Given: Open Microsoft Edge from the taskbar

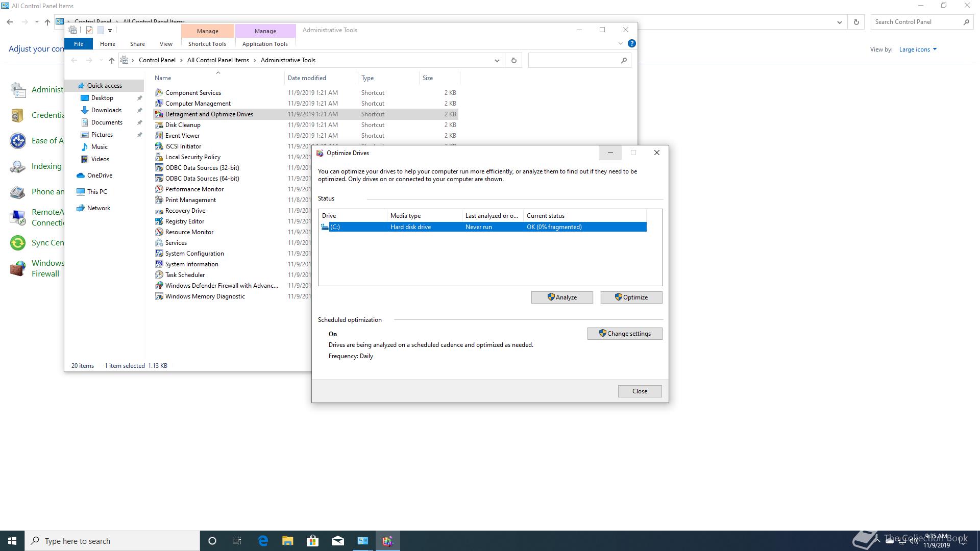Looking at the screenshot, I should (263, 541).
